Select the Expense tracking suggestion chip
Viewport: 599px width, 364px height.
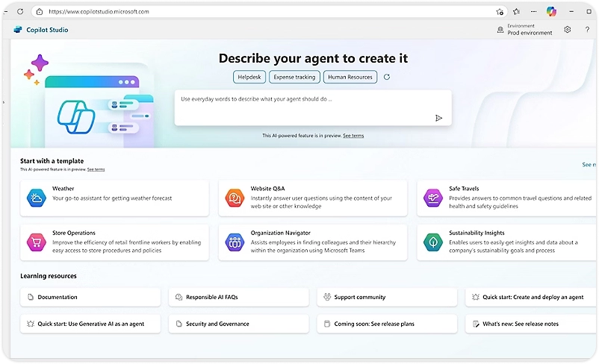[294, 77]
